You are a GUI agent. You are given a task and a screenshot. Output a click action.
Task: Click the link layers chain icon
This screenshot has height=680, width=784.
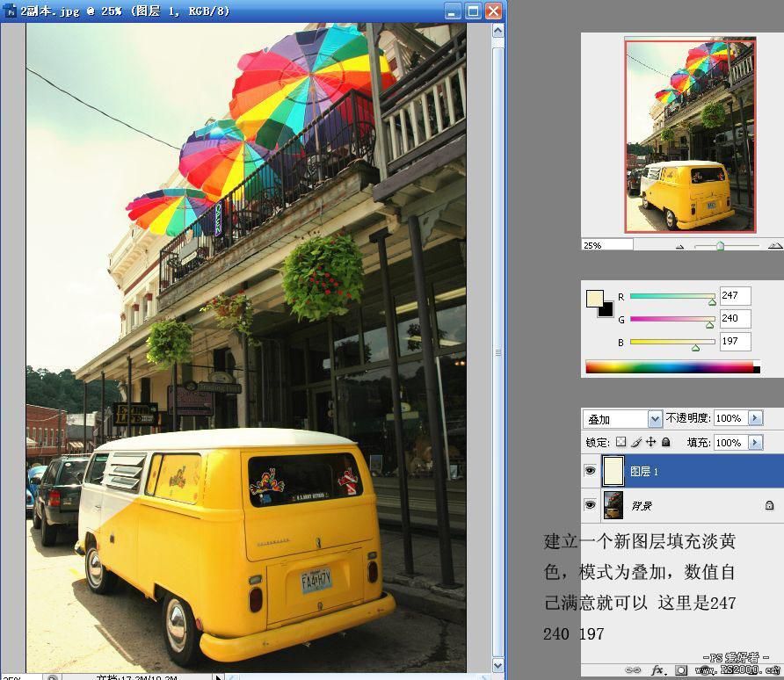633,669
